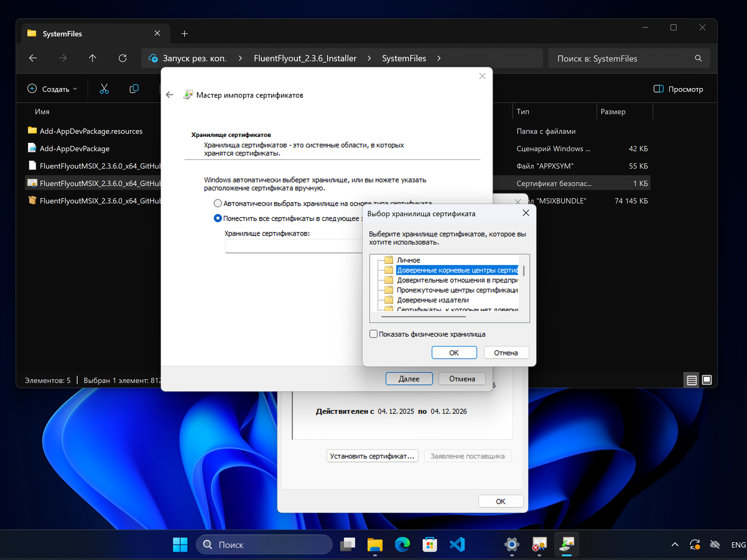Toggle the Просмотр preview pane
747x560 pixels.
pyautogui.click(x=678, y=89)
